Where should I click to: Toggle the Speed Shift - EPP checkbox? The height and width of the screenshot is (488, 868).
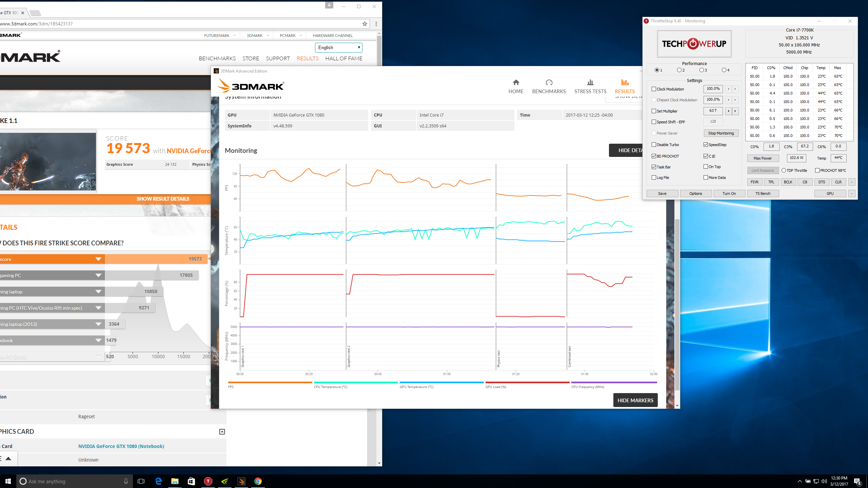point(654,122)
